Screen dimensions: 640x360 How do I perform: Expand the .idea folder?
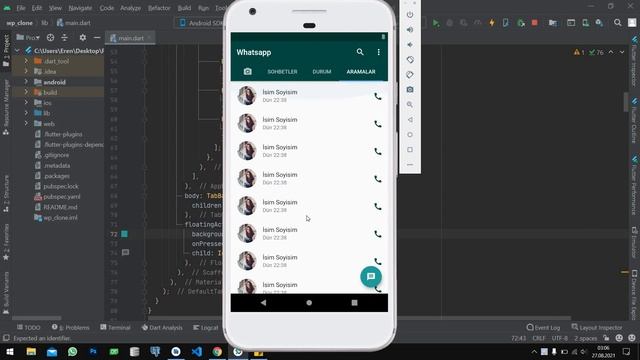click(x=26, y=71)
